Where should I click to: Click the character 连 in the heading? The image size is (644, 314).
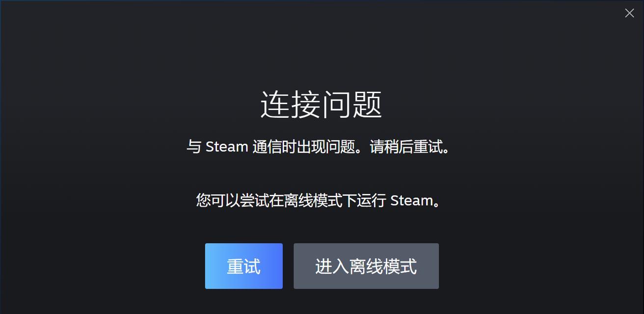pyautogui.click(x=275, y=105)
